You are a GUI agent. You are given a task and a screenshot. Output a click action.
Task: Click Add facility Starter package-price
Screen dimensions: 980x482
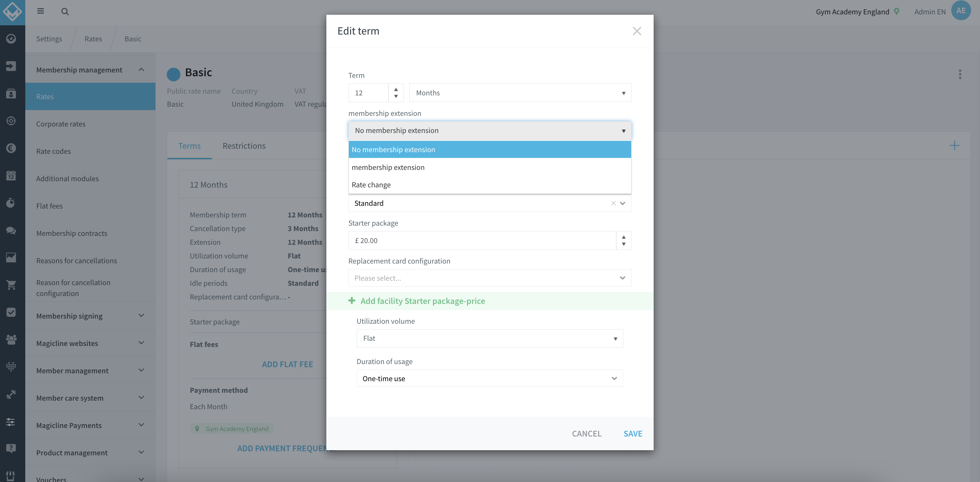[x=422, y=301]
